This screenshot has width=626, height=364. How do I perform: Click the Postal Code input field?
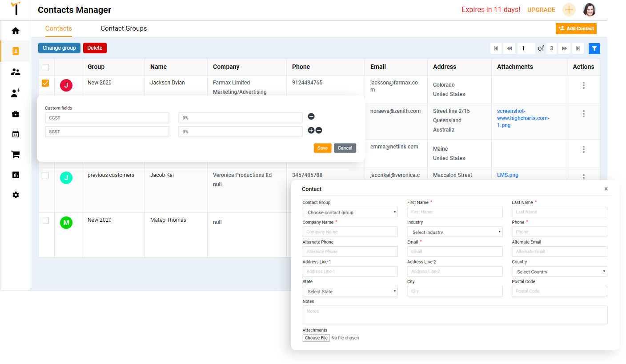[559, 291]
